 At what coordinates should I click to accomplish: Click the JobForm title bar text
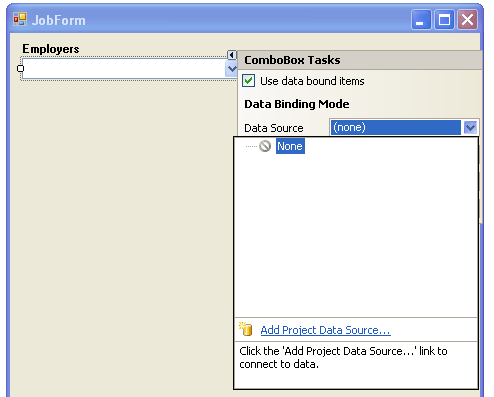[59, 20]
